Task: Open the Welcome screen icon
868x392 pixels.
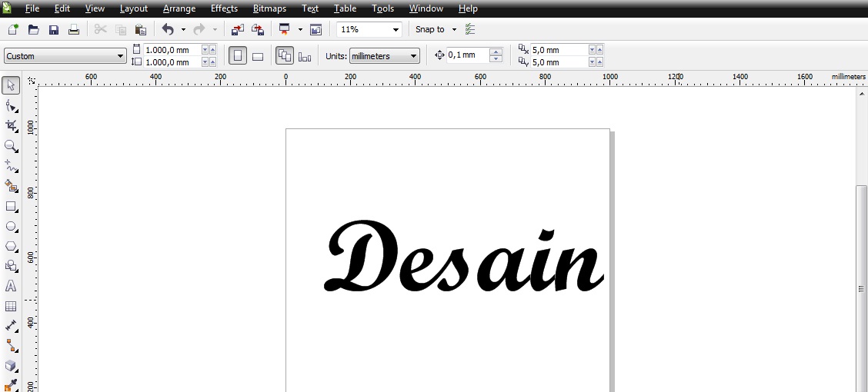Action: (x=316, y=29)
